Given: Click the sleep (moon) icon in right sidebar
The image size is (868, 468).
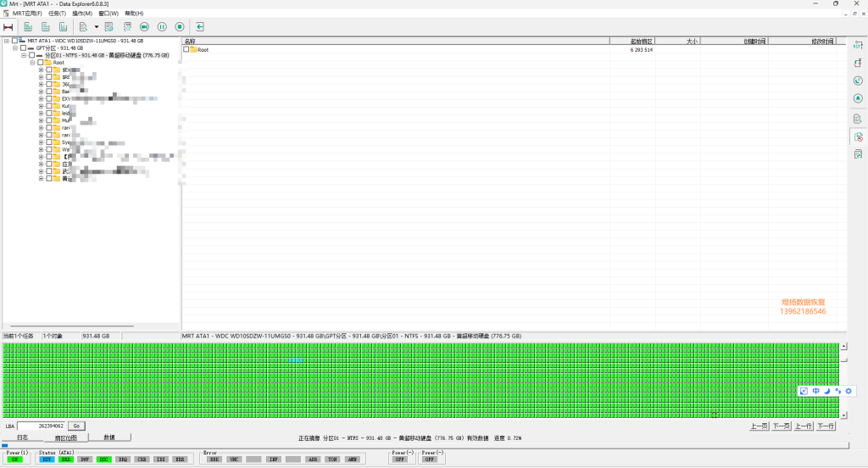Looking at the screenshot, I should [x=858, y=81].
